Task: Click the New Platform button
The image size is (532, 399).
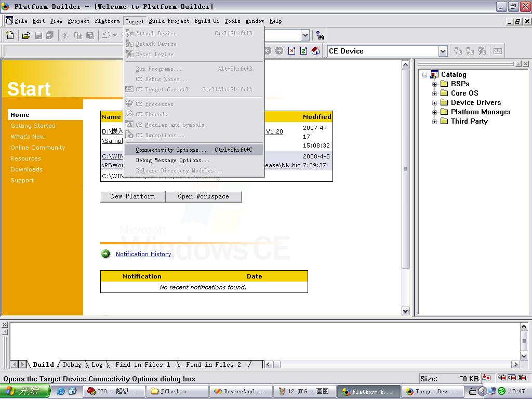Action: (133, 196)
